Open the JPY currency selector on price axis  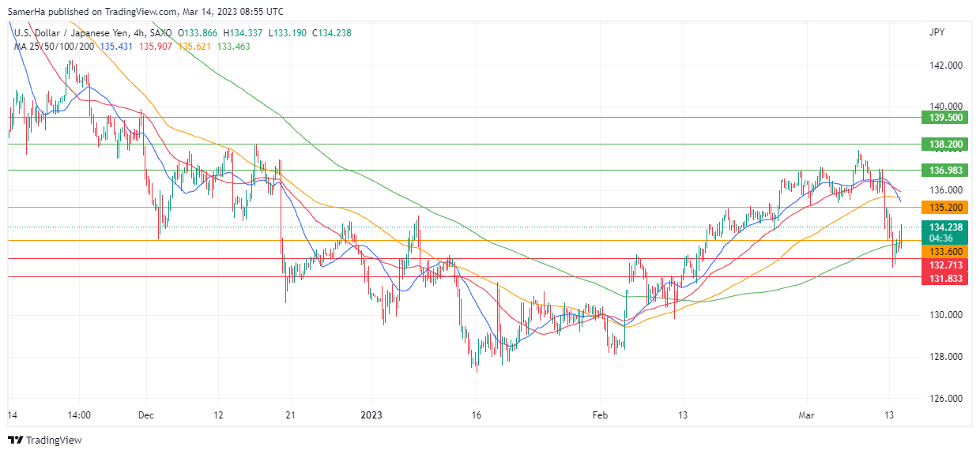[x=937, y=32]
